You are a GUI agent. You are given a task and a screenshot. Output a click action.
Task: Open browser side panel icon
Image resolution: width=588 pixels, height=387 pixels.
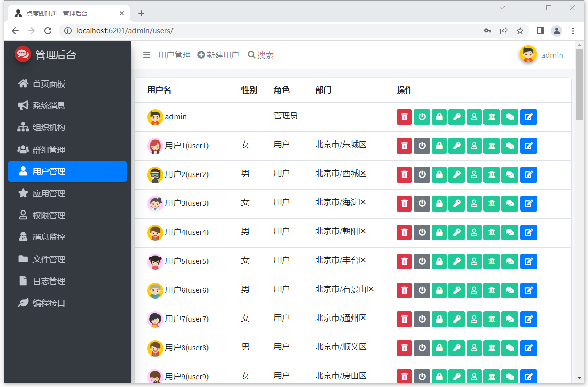[x=540, y=31]
